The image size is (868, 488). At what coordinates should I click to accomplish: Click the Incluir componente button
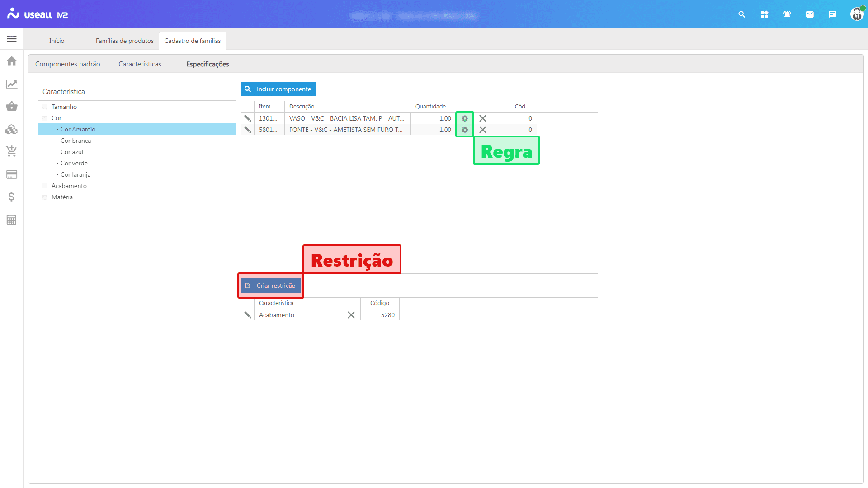[x=278, y=89]
